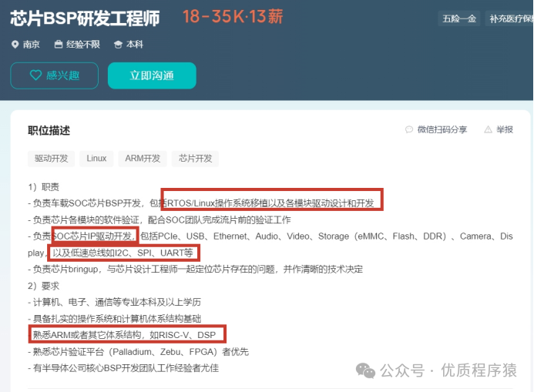Click the 五险一金 benefit tag
Image resolution: width=534 pixels, height=392 pixels.
click(x=459, y=18)
